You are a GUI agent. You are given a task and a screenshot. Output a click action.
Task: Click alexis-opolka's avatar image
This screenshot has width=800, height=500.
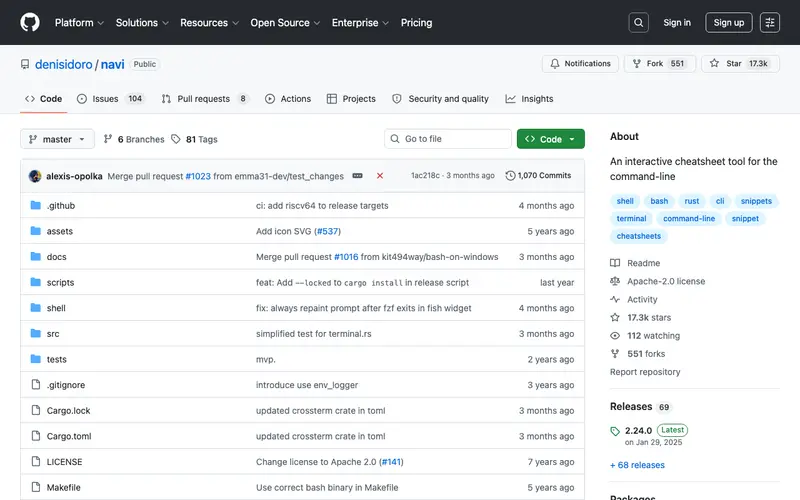click(x=35, y=176)
